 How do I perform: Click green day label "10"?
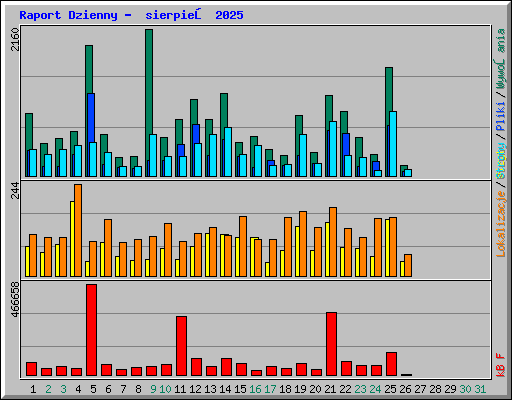coord(165,389)
